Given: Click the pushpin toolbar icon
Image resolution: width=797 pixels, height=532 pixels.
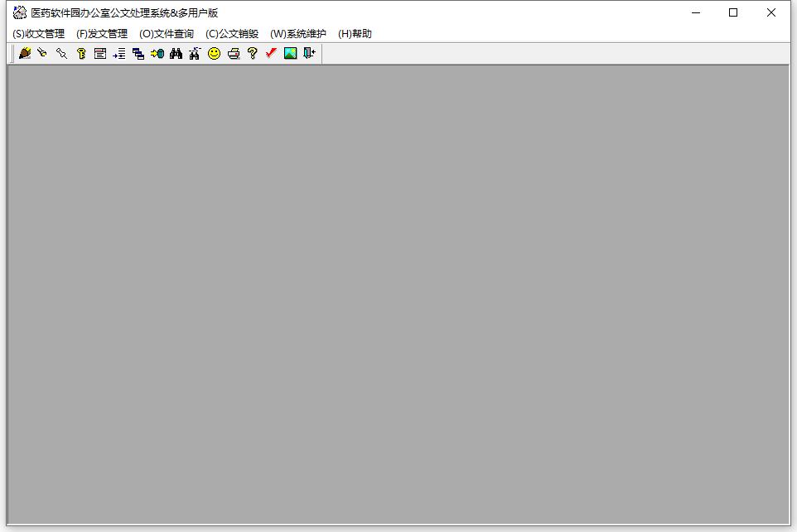Looking at the screenshot, I should click(61, 54).
